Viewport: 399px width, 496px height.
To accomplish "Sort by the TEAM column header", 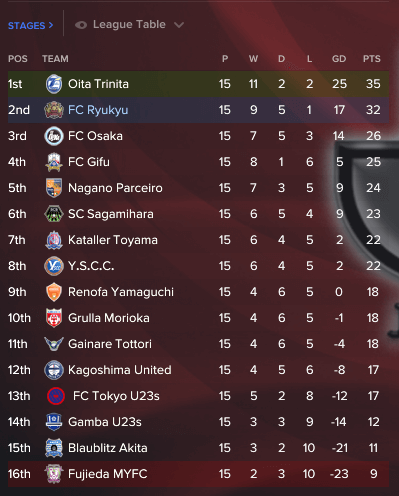I will click(55, 59).
